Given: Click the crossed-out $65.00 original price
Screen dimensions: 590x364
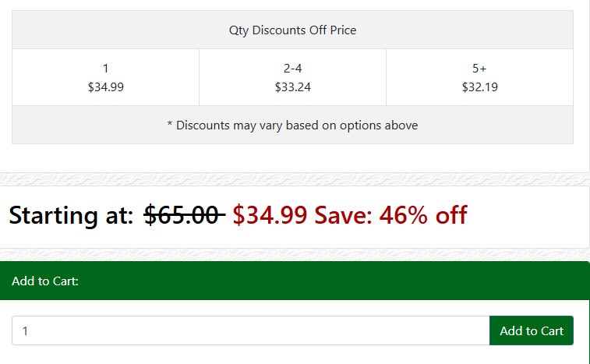Looking at the screenshot, I should click(185, 215).
